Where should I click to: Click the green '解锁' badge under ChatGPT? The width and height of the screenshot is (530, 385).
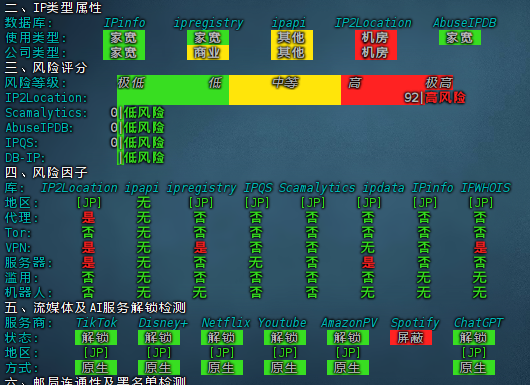pyautogui.click(x=474, y=338)
